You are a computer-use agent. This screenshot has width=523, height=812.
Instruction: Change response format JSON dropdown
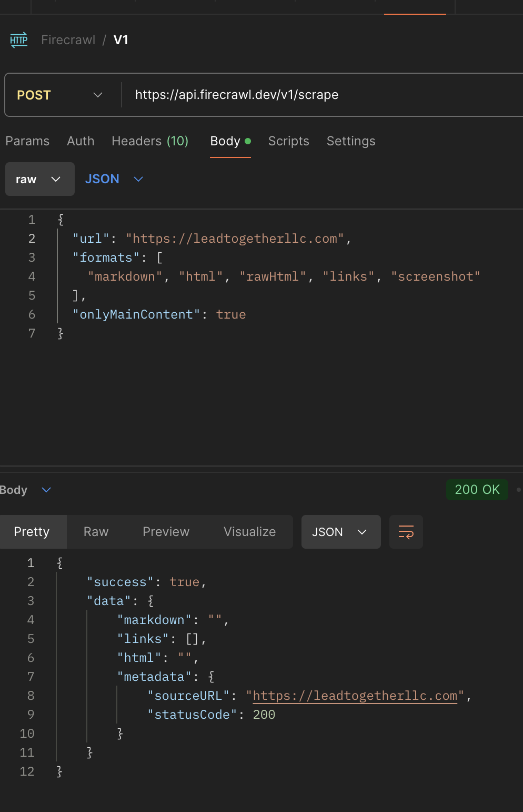(x=340, y=532)
